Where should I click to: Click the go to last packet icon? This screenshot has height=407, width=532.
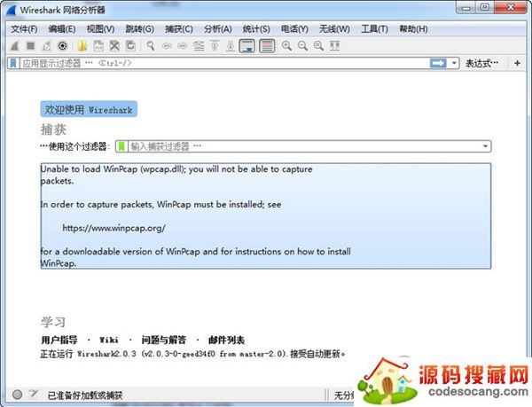pos(231,46)
